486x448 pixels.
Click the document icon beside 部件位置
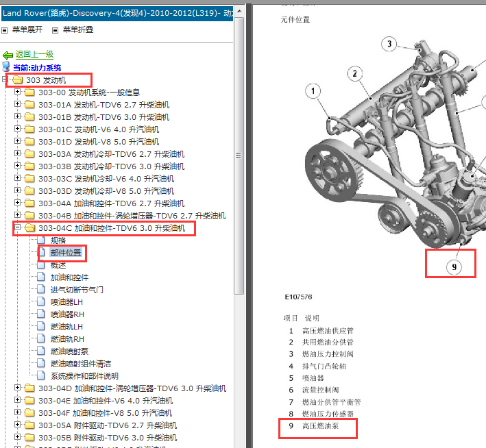[42, 252]
